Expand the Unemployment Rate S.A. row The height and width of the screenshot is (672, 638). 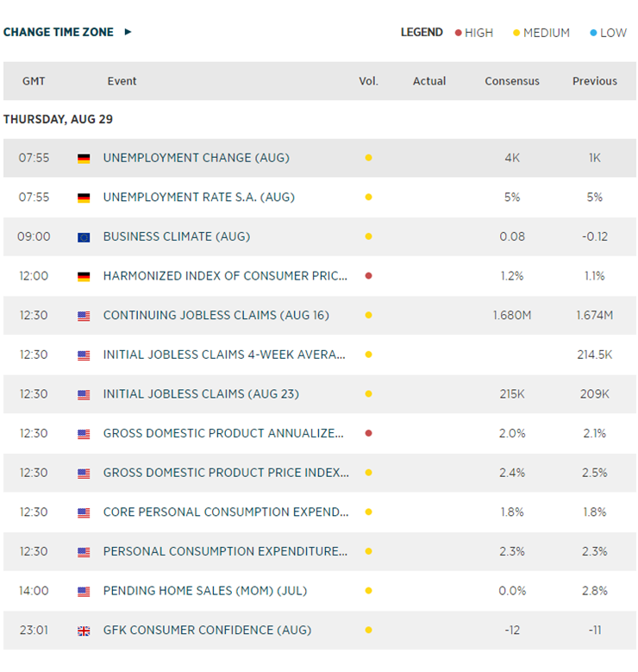(x=198, y=198)
